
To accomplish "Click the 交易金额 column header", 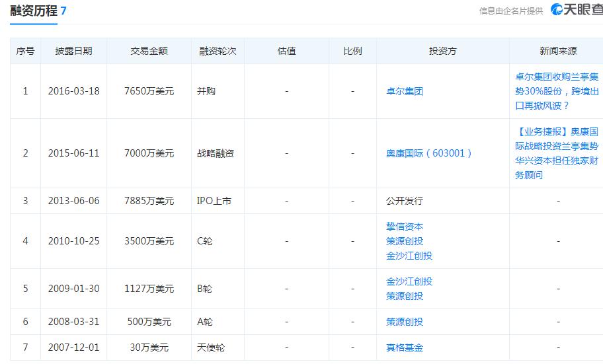I will 149,51.
